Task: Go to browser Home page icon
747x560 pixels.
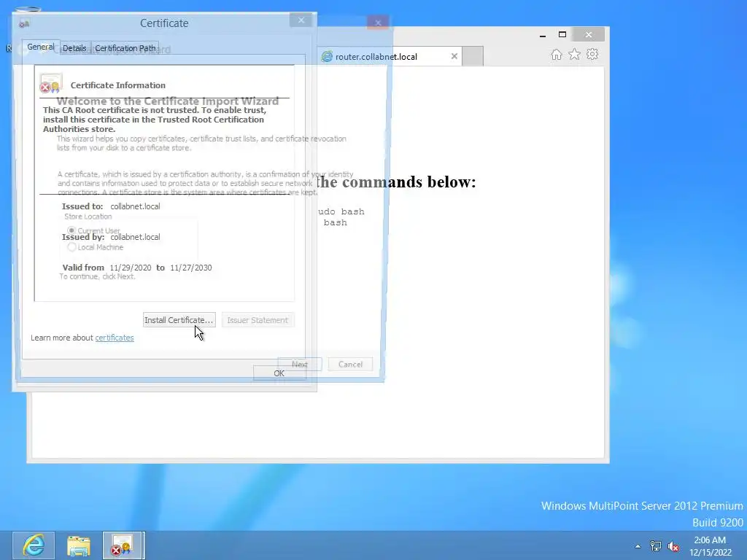Action: 557,54
